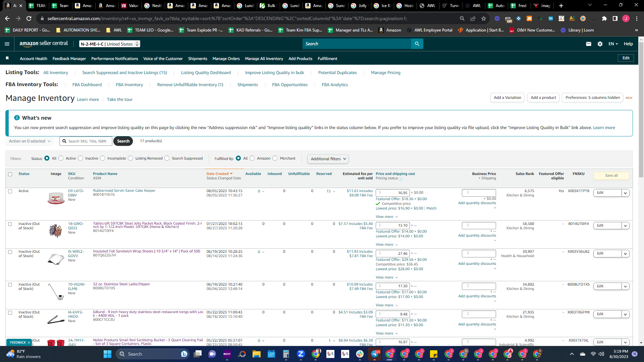Expand the Reserved 15 quantity chevron
Viewport: 644px width, 362px height.
pyautogui.click(x=334, y=191)
